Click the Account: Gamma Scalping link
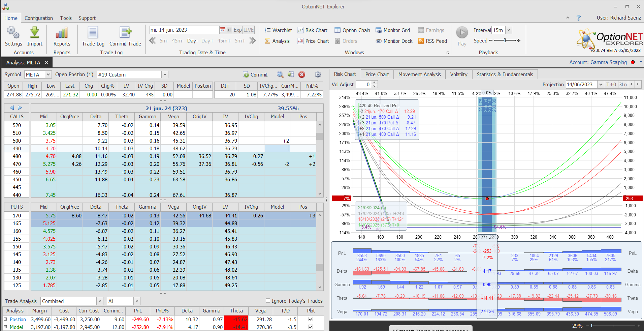644x331 pixels. pos(598,62)
